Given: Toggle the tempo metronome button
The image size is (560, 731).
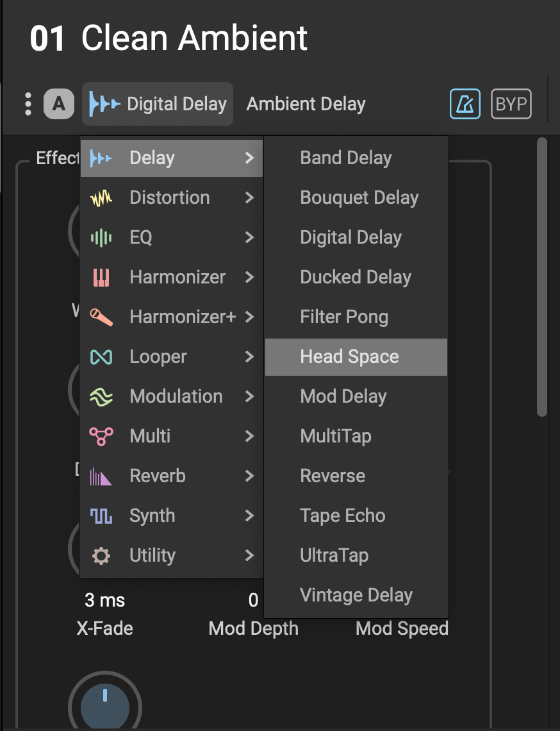Looking at the screenshot, I should click(x=465, y=104).
